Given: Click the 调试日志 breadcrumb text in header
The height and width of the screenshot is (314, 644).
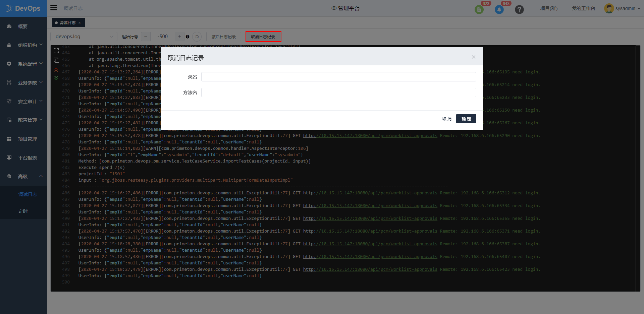Looking at the screenshot, I should 73,8.
